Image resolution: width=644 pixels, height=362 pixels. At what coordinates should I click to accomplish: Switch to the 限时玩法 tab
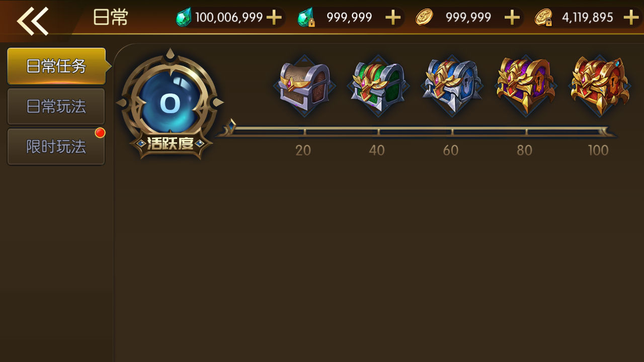[x=56, y=146]
